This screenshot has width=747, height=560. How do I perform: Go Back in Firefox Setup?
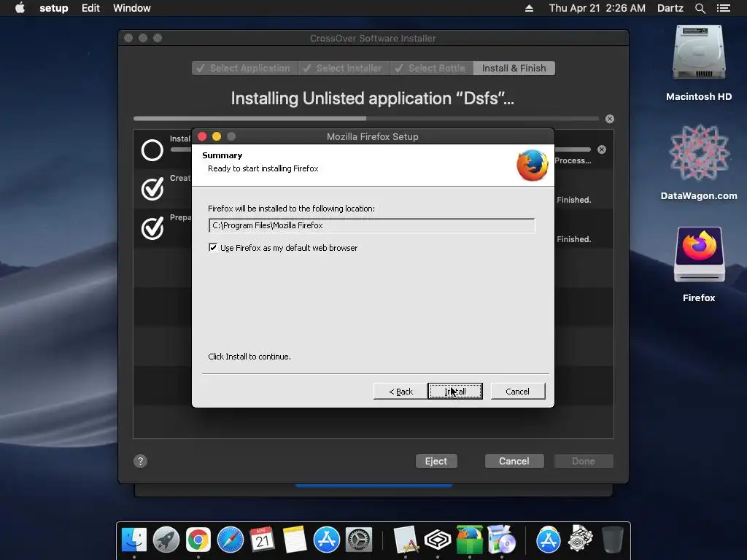click(x=400, y=392)
